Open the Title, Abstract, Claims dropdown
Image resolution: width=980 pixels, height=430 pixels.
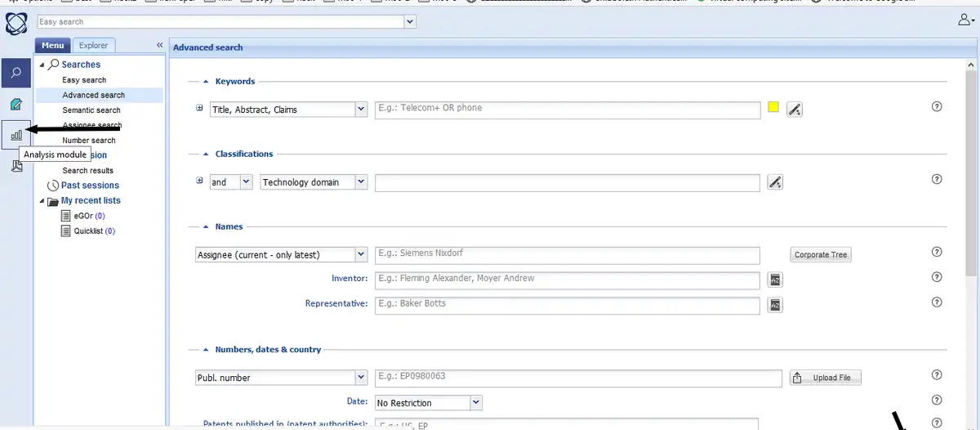[x=361, y=110]
